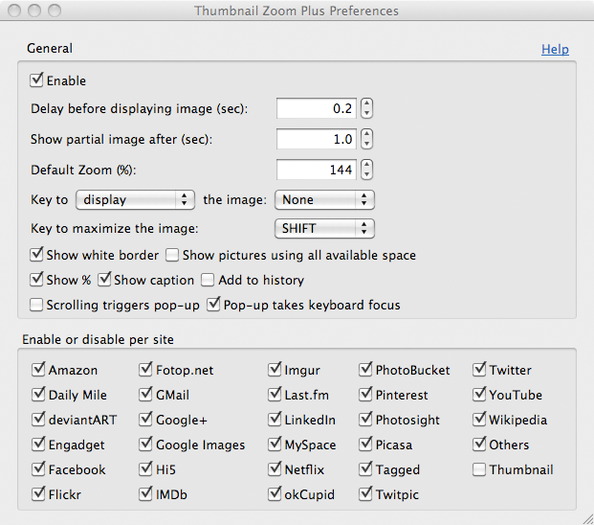This screenshot has width=594, height=525.
Task: Enable Scrolling triggers pop-up checkbox
Action: click(x=36, y=305)
